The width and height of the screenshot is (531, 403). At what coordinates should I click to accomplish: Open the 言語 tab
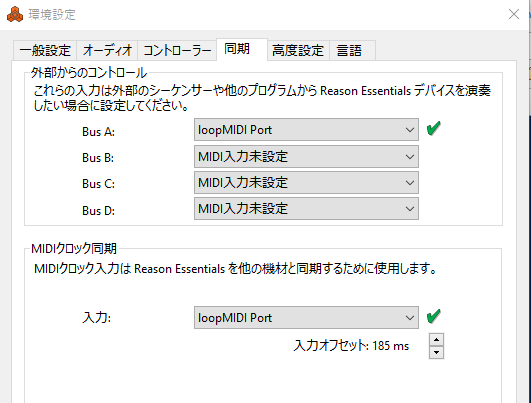[352, 50]
